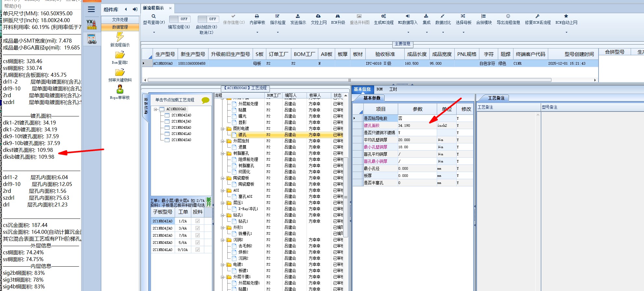Open the 内部审核 dropdown arrow

(257, 32)
